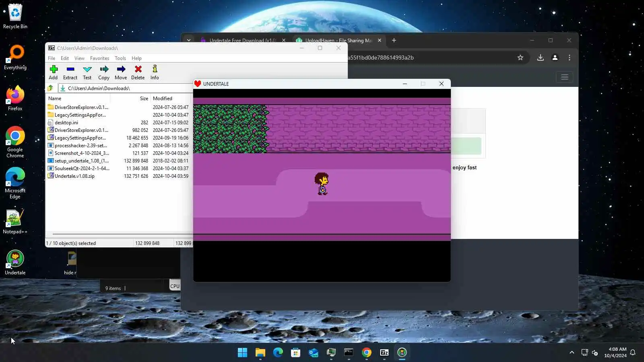
Task: Sort 7-Zip files by Name column
Action: pos(55,99)
